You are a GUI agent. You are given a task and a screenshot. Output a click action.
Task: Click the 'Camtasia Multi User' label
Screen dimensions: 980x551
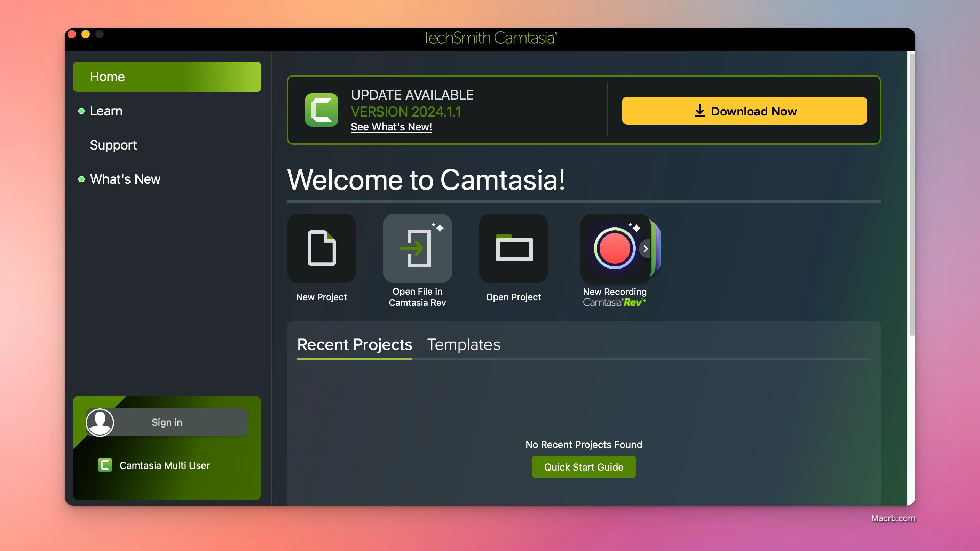(x=165, y=465)
